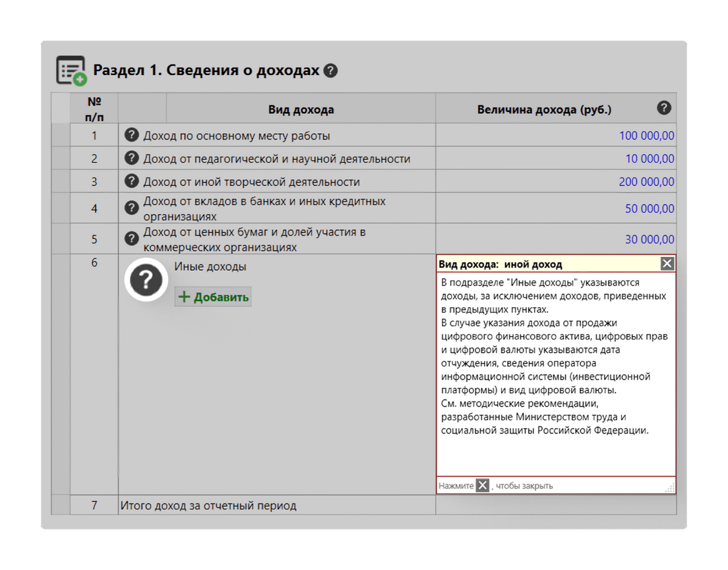The height and width of the screenshot is (570, 728).
Task: Click help icon in 'Величина дохода' column header
Action: pyautogui.click(x=664, y=108)
